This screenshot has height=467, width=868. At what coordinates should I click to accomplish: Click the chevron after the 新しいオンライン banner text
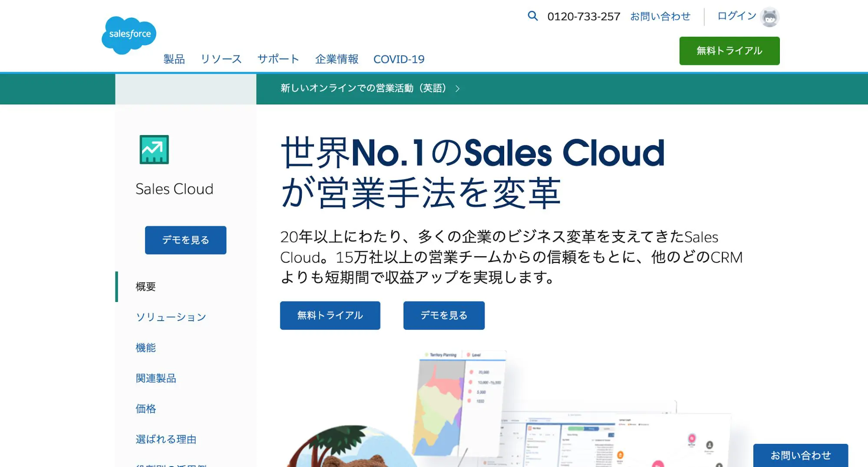point(458,89)
